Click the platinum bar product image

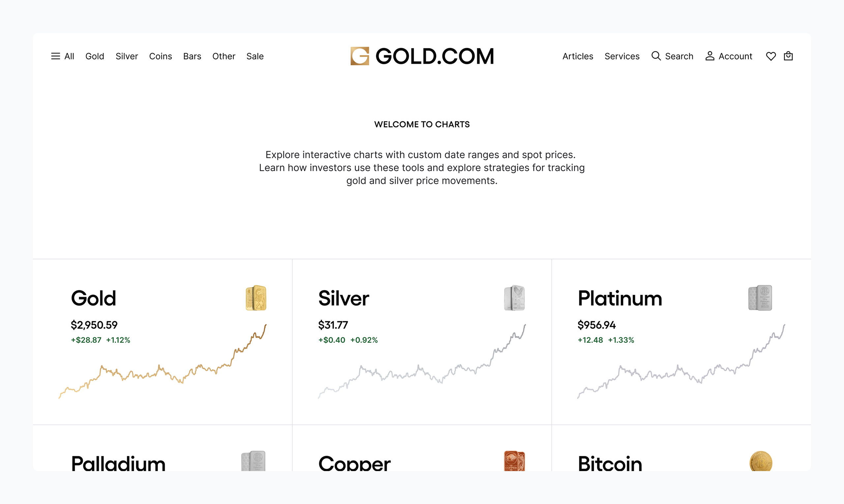click(x=760, y=298)
